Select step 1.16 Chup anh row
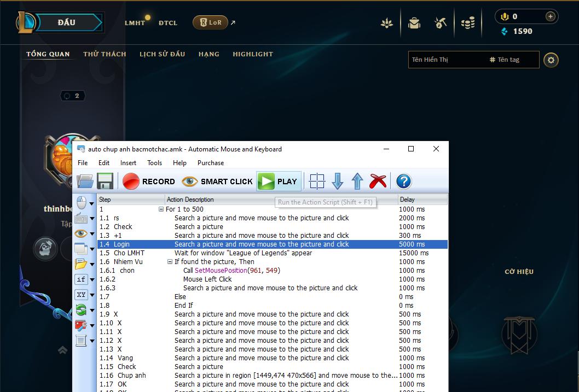Viewport: 579px width, 392px height. point(273,376)
